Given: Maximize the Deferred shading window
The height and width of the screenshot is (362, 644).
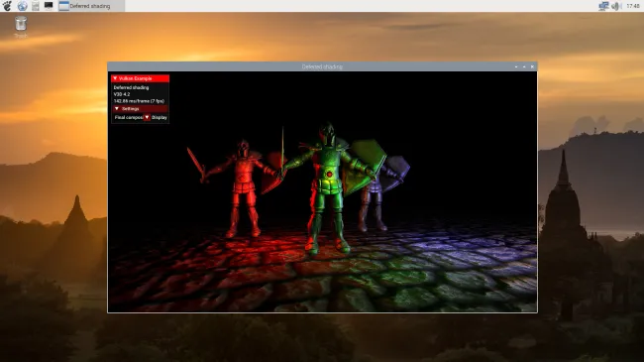Looking at the screenshot, I should (x=524, y=66).
